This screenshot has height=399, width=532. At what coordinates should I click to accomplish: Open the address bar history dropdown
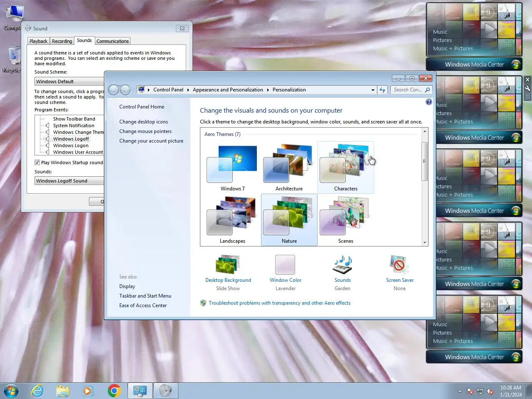(x=373, y=90)
